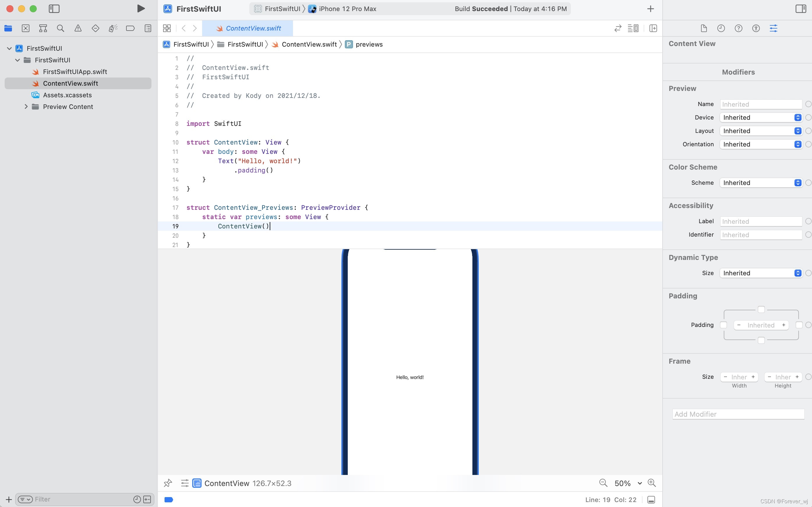Screen dimensions: 812x507
Task: Toggle the top padding checkbox
Action: point(761,309)
